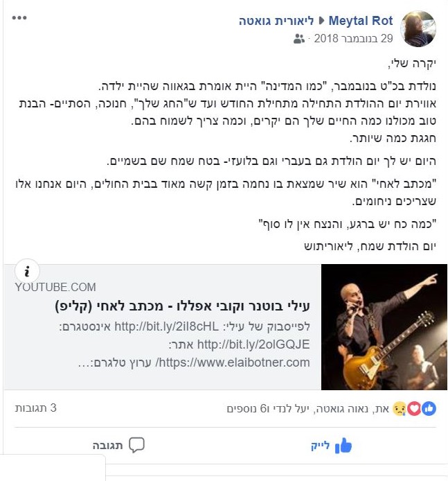Open ליאורית גואטה profile link
448x481 pixels.
click(x=276, y=21)
